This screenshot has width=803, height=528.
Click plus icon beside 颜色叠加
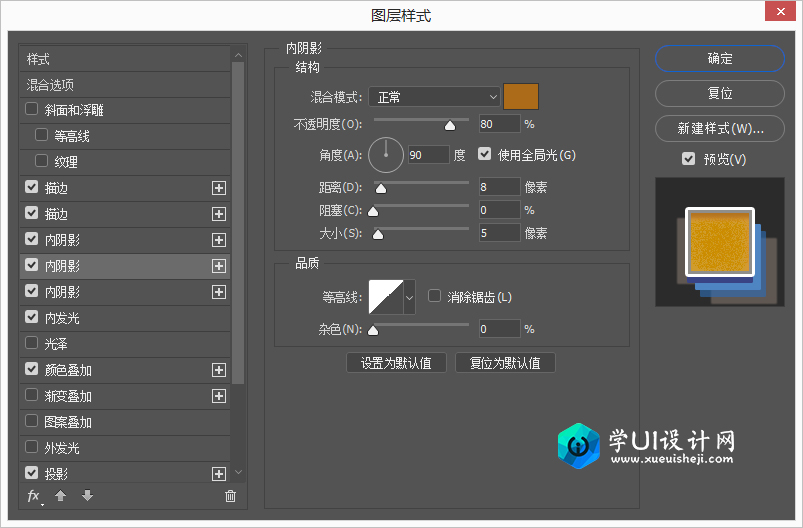219,370
